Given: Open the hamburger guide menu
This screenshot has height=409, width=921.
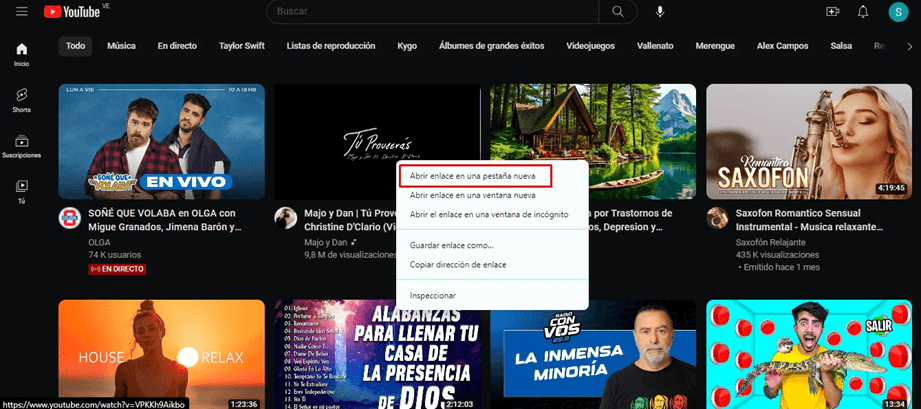Looking at the screenshot, I should (x=22, y=11).
